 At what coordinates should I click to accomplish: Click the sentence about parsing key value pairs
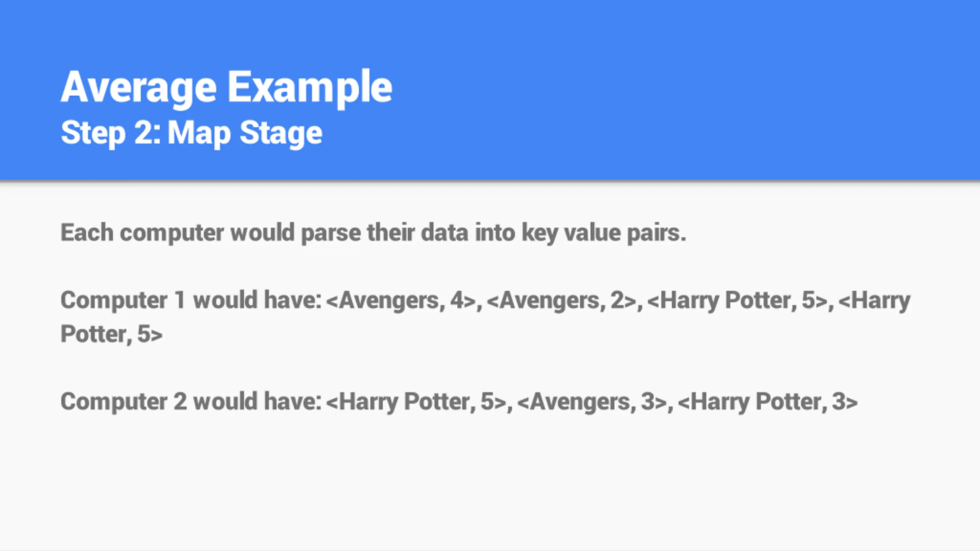click(373, 233)
